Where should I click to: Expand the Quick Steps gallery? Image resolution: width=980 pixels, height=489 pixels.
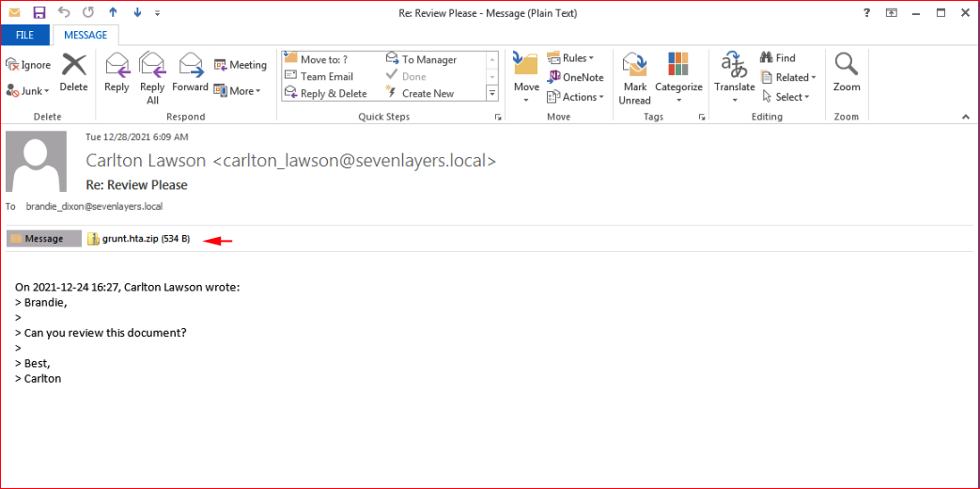click(x=491, y=93)
